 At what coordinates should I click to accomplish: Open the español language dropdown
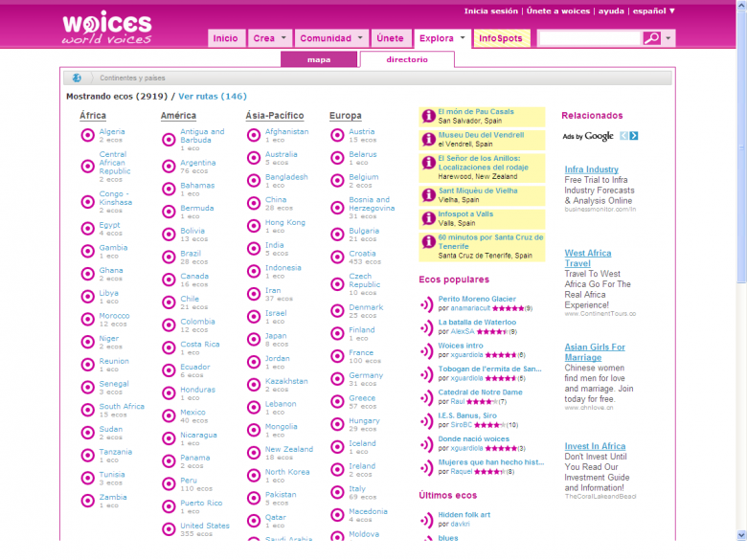[653, 11]
